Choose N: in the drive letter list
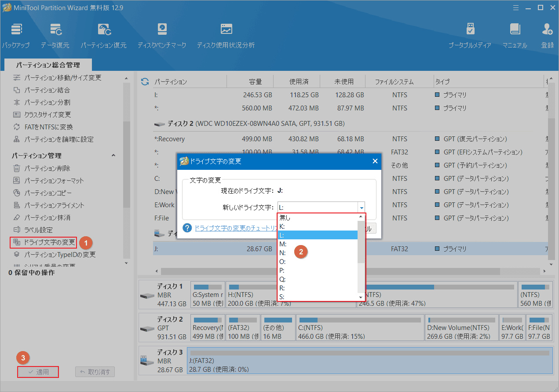Image resolution: width=559 pixels, height=392 pixels. [x=318, y=253]
